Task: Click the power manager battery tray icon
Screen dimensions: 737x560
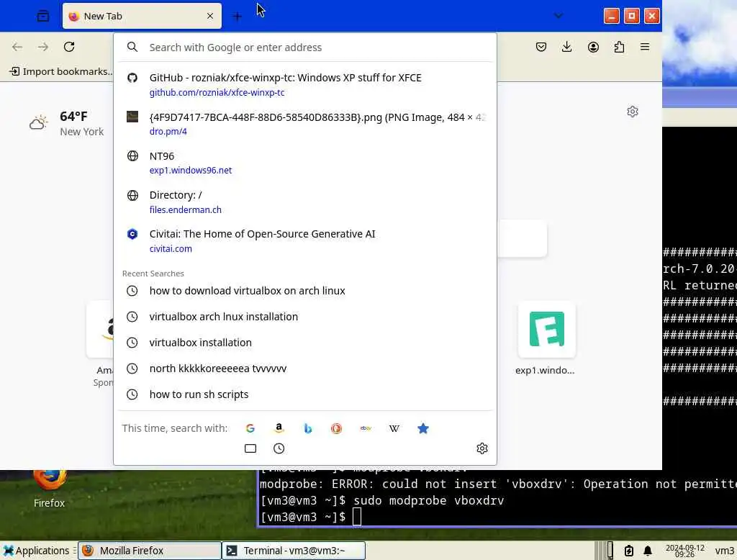Action: [x=629, y=551]
